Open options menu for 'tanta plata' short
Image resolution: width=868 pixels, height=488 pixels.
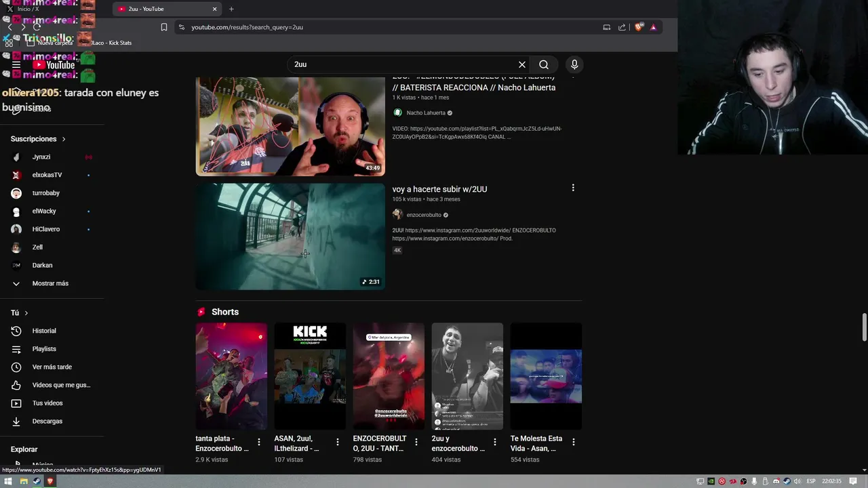258,442
